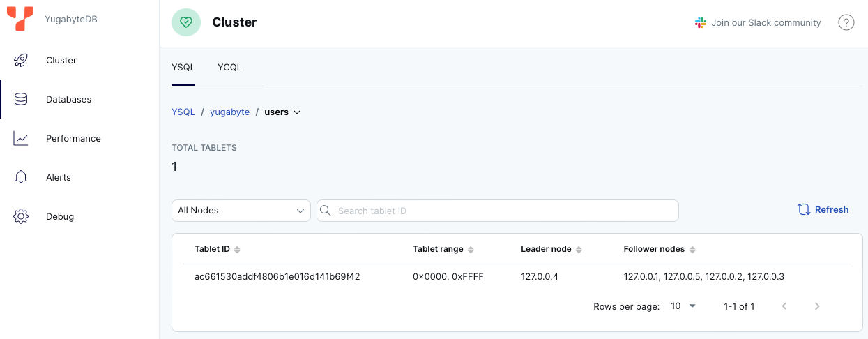This screenshot has width=868, height=339.
Task: Go to yugabyte database breadcrumb link
Action: pyautogui.click(x=229, y=112)
